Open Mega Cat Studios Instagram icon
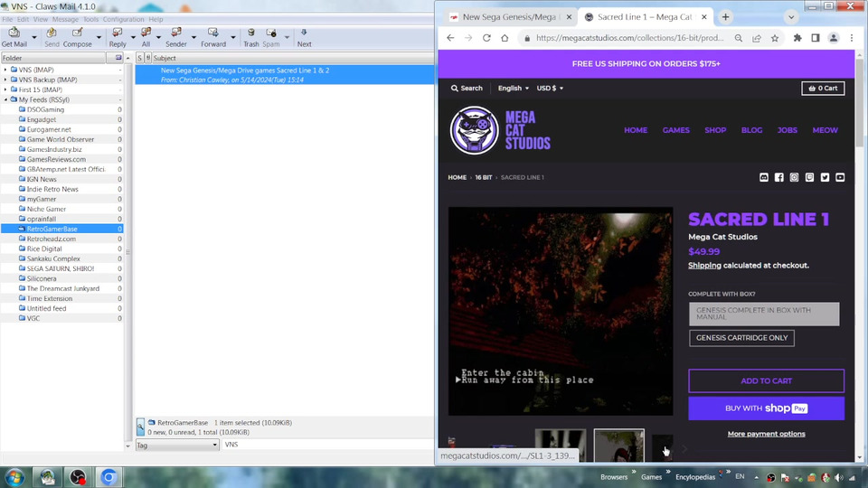This screenshot has height=488, width=868. 795,177
